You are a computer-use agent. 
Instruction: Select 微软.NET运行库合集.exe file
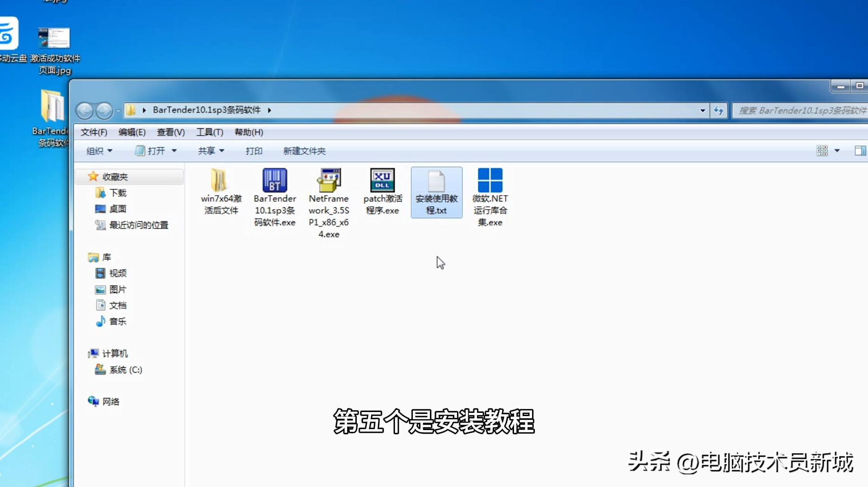[490, 197]
